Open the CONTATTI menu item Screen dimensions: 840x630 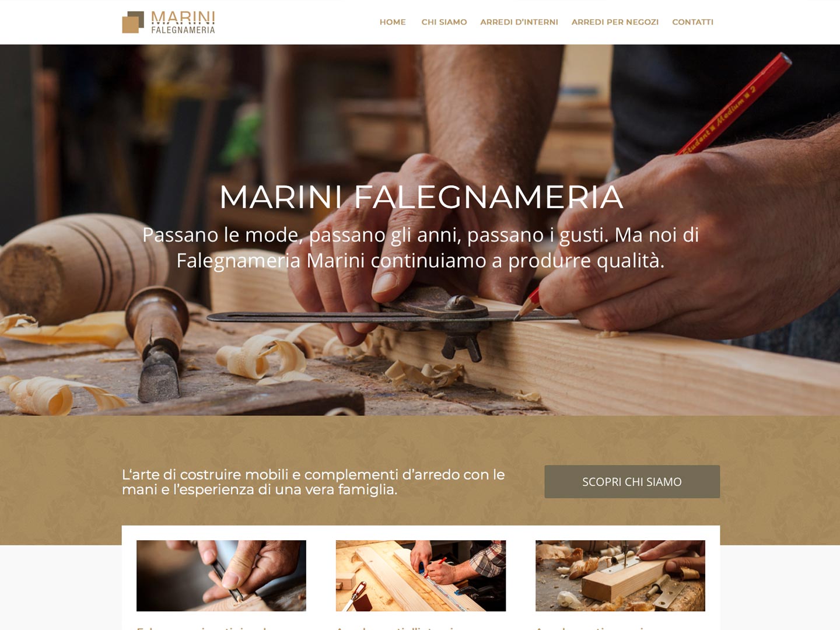pos(692,22)
